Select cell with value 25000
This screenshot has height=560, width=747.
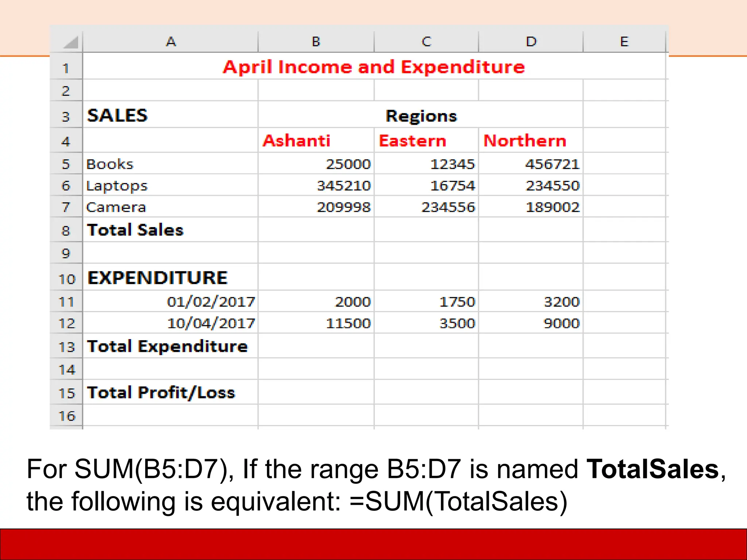coord(316,163)
